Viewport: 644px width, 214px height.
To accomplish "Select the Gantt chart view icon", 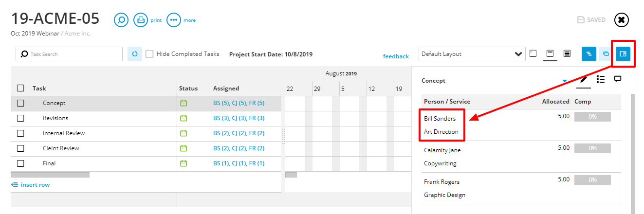I will [589, 54].
